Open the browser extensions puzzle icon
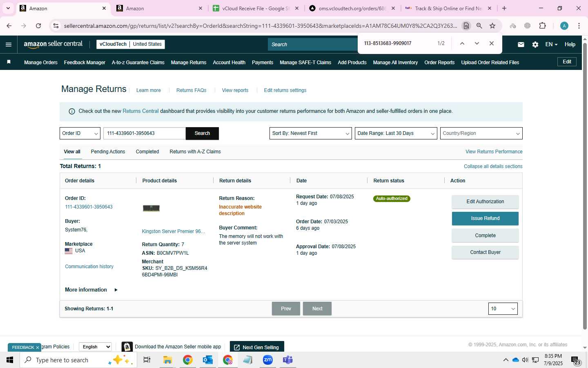The height and width of the screenshot is (368, 588). (542, 26)
